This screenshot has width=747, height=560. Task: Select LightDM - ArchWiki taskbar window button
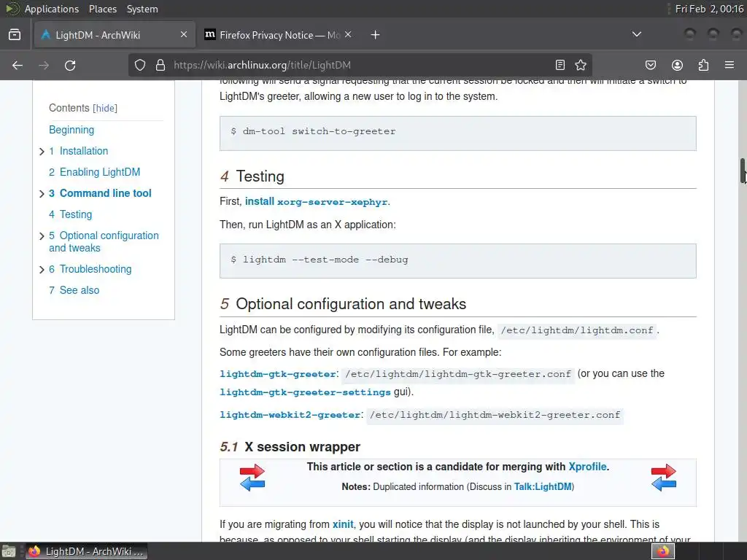(87, 551)
